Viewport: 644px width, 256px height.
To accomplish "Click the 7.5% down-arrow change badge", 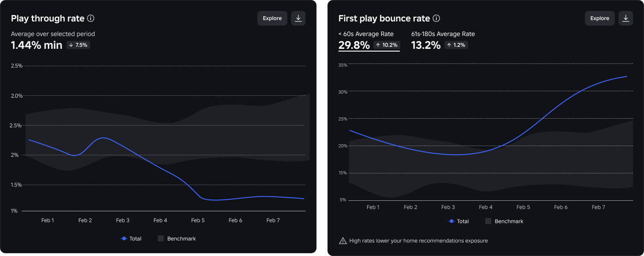I will pyautogui.click(x=78, y=45).
